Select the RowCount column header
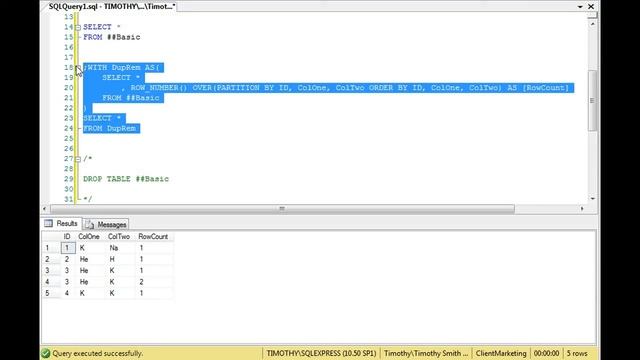Image resolution: width=640 pixels, height=360 pixels. (x=153, y=237)
